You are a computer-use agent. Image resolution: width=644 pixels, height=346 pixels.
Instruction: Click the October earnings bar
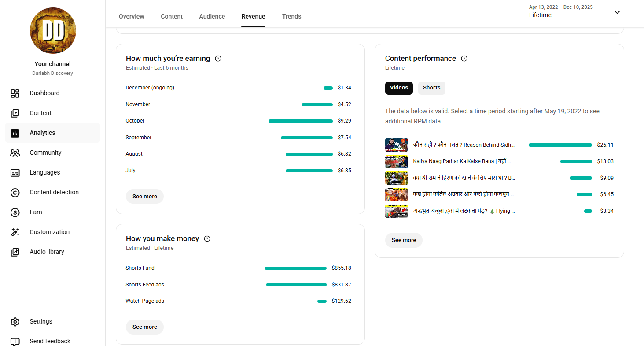(300, 121)
